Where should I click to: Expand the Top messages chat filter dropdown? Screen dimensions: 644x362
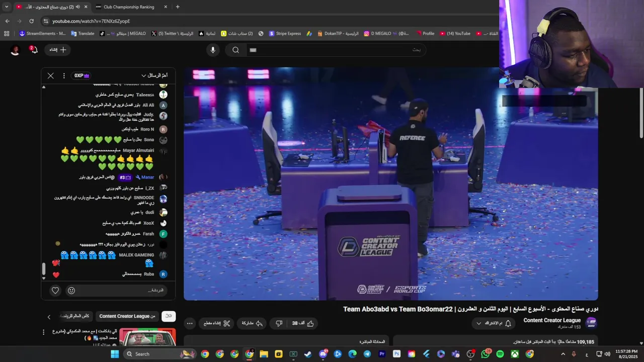click(x=154, y=75)
